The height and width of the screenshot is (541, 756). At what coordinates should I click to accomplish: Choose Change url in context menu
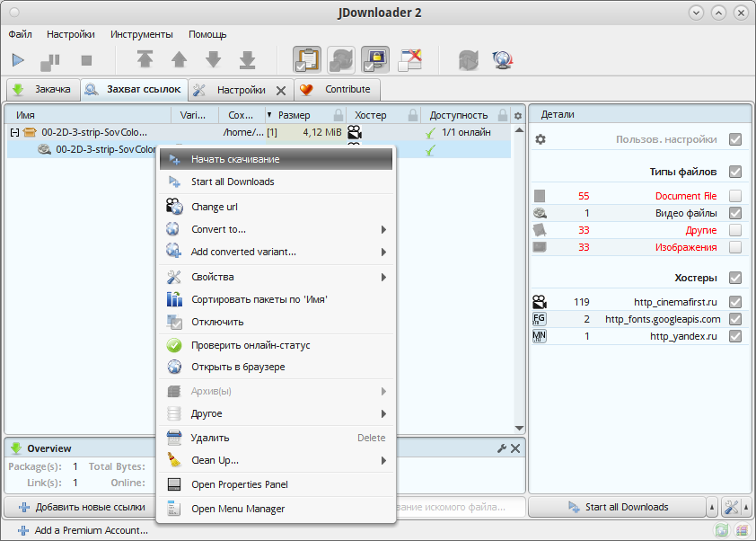pyautogui.click(x=276, y=207)
